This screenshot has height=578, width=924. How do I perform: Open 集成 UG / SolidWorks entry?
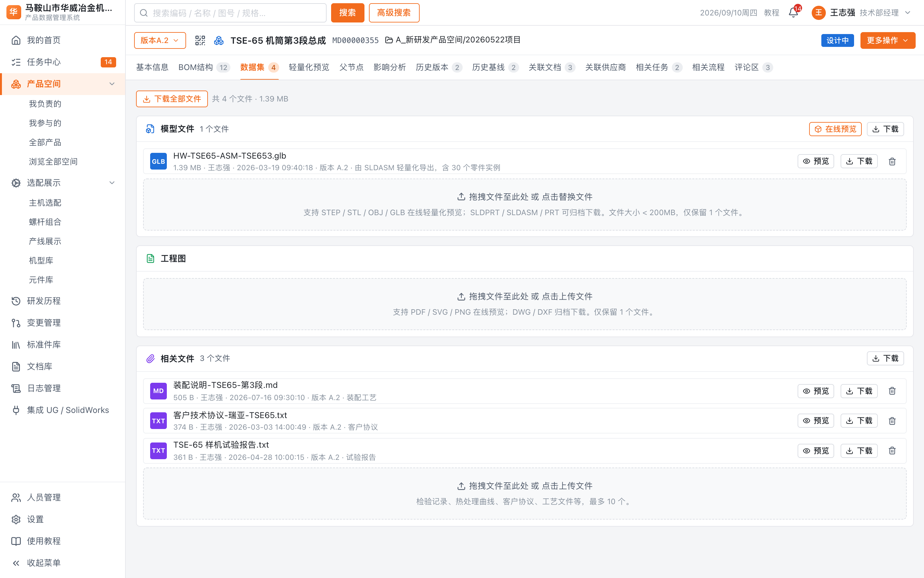(63, 410)
